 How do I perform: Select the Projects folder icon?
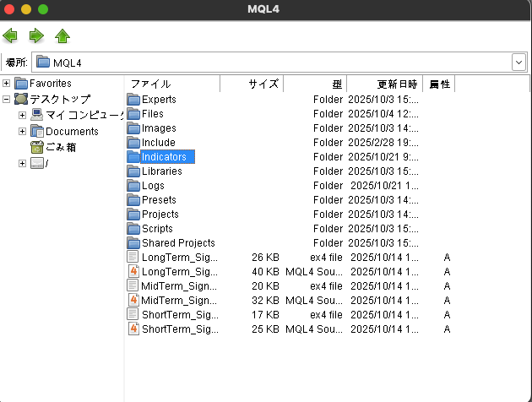pyautogui.click(x=133, y=215)
